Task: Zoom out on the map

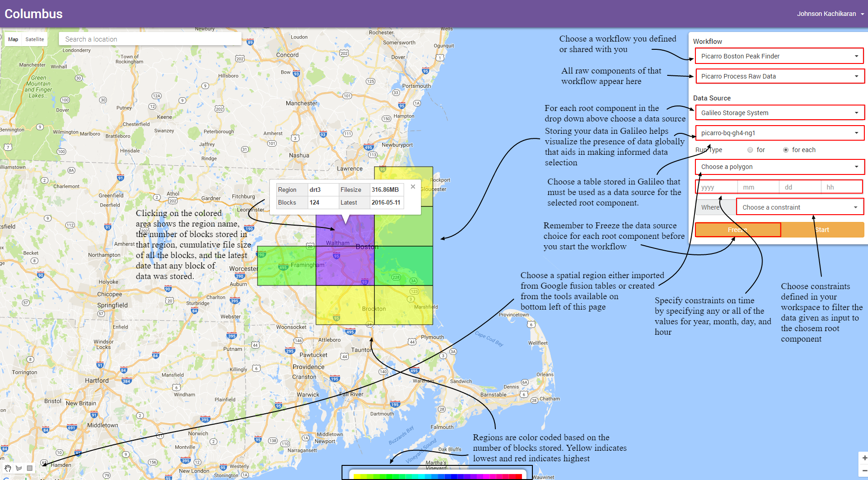Action: pyautogui.click(x=864, y=470)
